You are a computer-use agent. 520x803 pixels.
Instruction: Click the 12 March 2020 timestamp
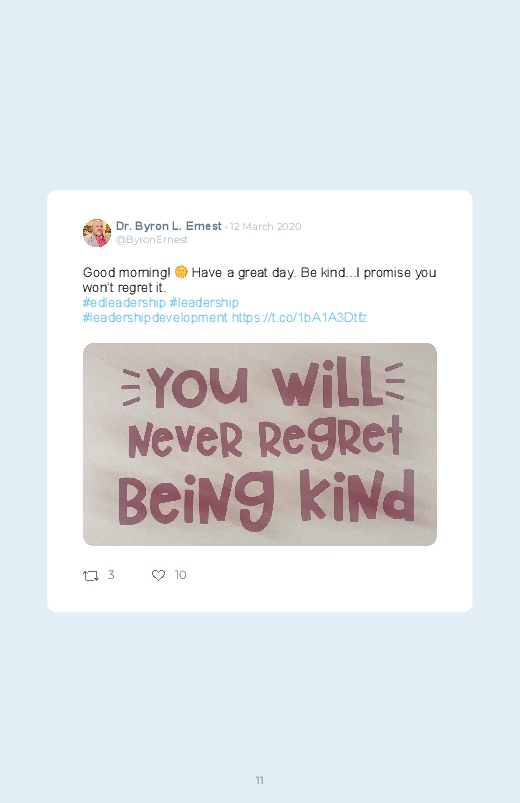click(x=265, y=226)
